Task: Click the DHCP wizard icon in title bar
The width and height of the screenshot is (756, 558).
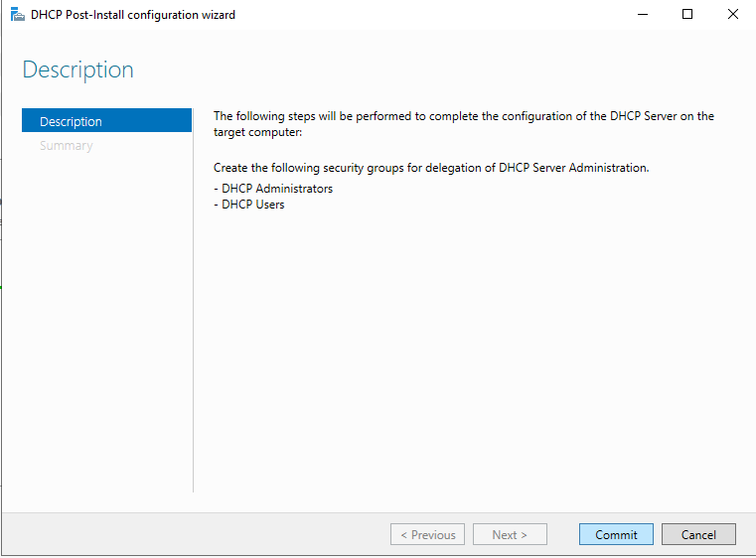Action: click(17, 15)
